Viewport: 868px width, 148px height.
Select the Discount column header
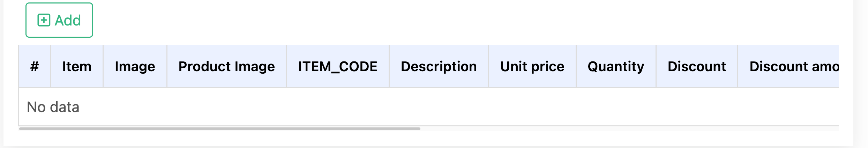click(697, 66)
